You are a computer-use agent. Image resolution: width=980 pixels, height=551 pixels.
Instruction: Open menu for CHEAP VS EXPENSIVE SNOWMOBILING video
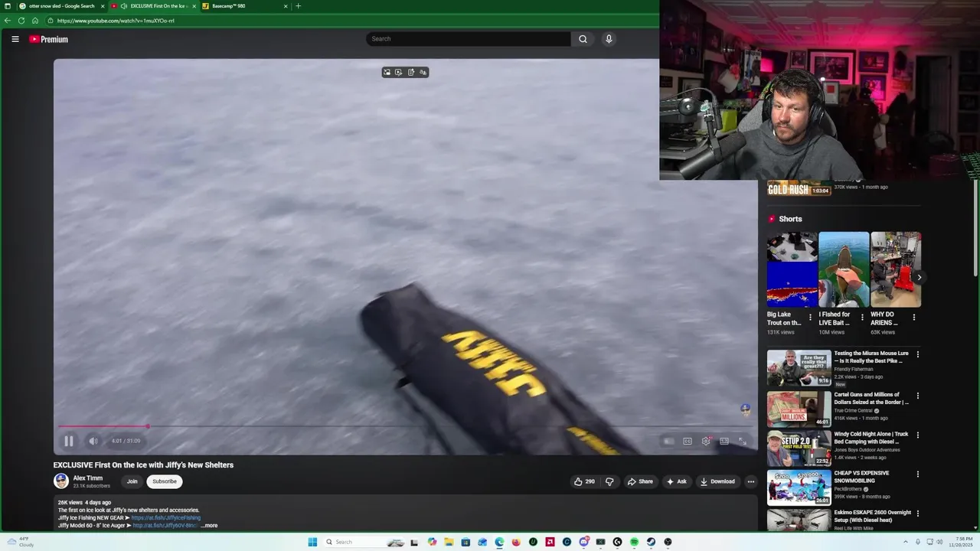pyautogui.click(x=918, y=474)
